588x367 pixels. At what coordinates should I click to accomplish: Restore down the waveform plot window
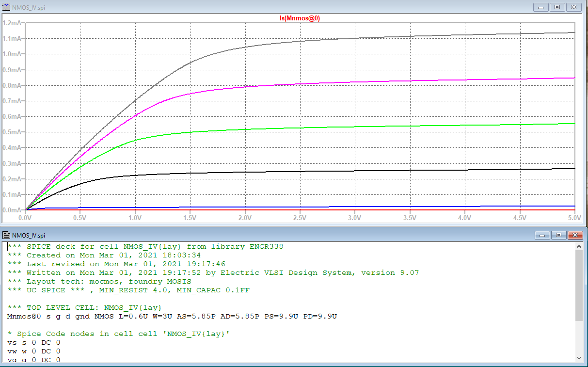click(x=557, y=7)
